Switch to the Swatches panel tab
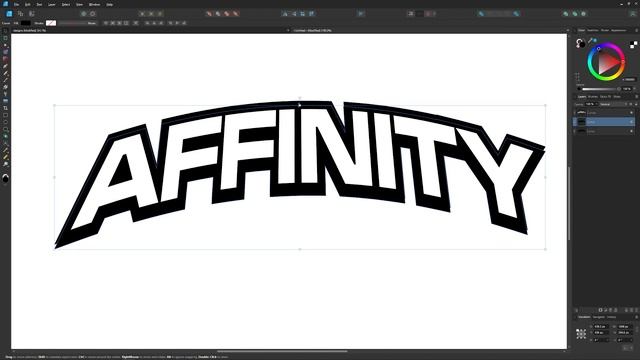Screen dimensions: 640x360 593,30
